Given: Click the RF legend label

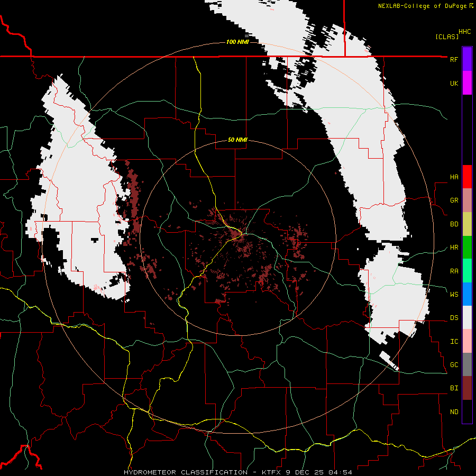Looking at the screenshot, I should point(454,59).
